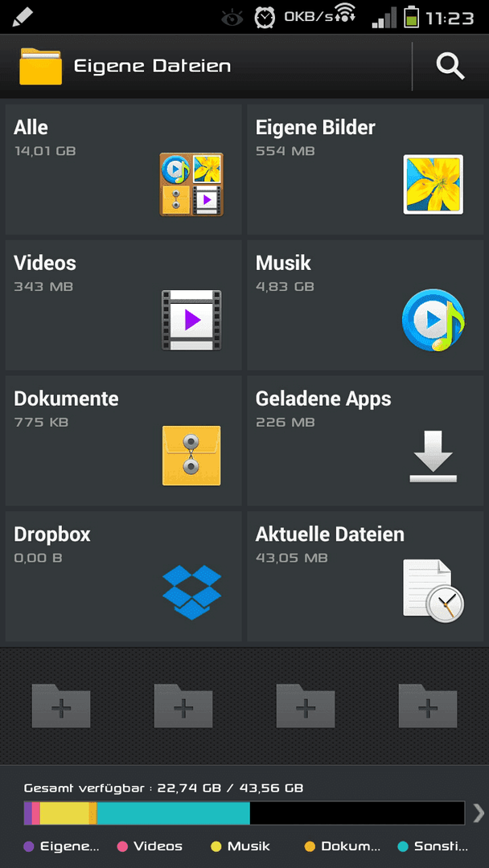489x868 pixels.
Task: Tap the purple Eigene... legend dot
Action: tap(29, 846)
